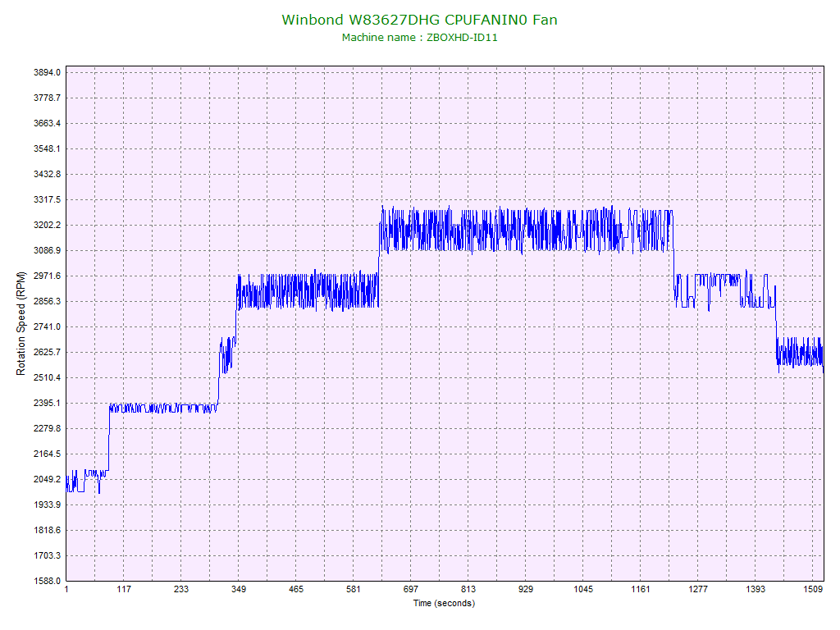Screen dimensions: 840x630
Task: Click the x-axis tick label 581
Action: coord(354,589)
